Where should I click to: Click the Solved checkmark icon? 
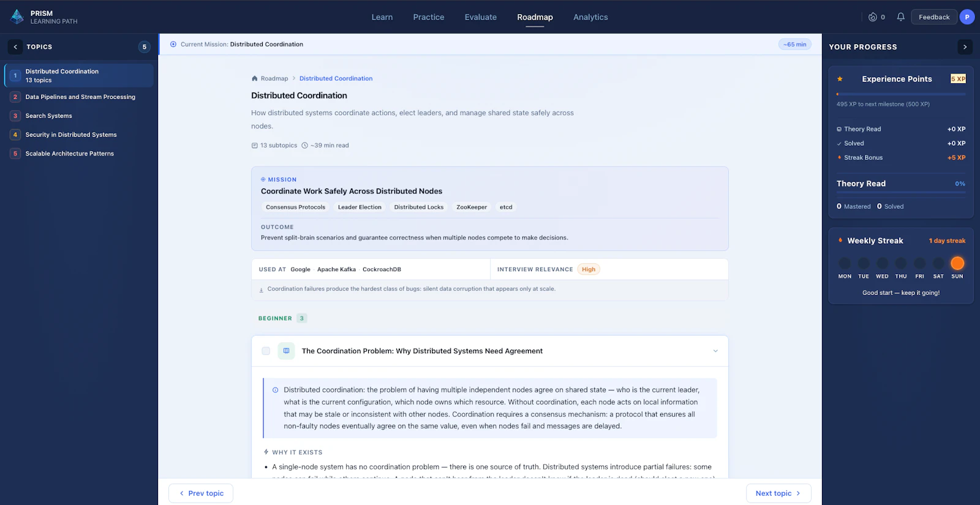coord(839,144)
